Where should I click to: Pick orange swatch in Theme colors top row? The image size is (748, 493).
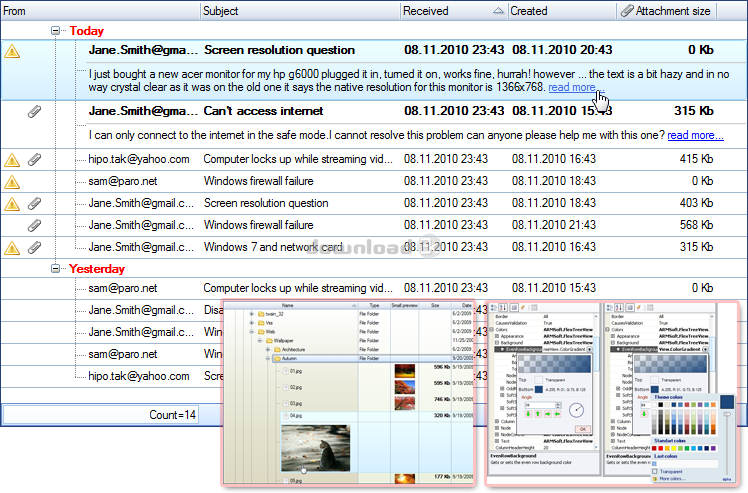pyautogui.click(x=713, y=405)
